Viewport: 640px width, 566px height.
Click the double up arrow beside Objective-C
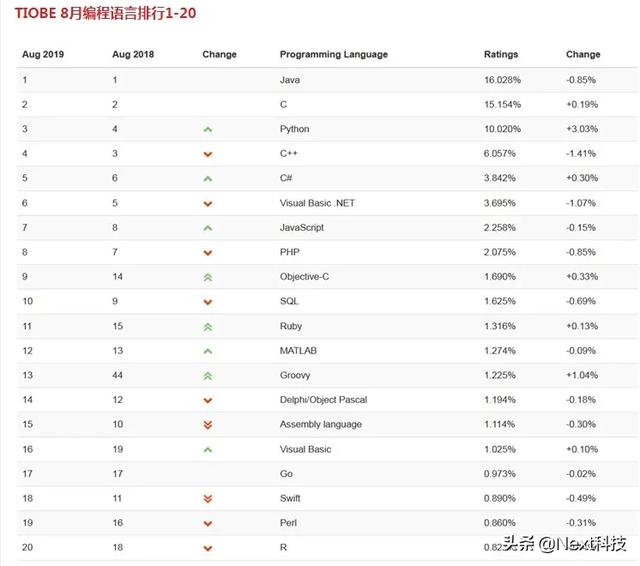pyautogui.click(x=208, y=277)
